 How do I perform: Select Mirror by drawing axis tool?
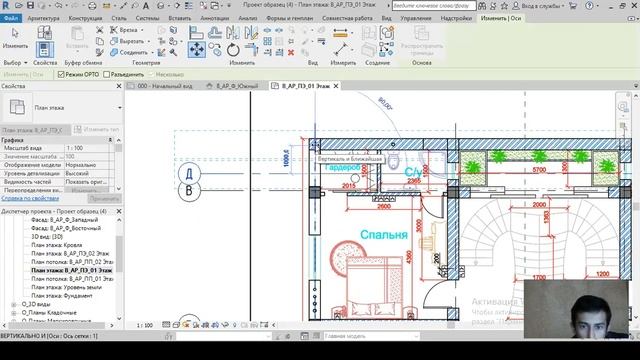pos(251,33)
